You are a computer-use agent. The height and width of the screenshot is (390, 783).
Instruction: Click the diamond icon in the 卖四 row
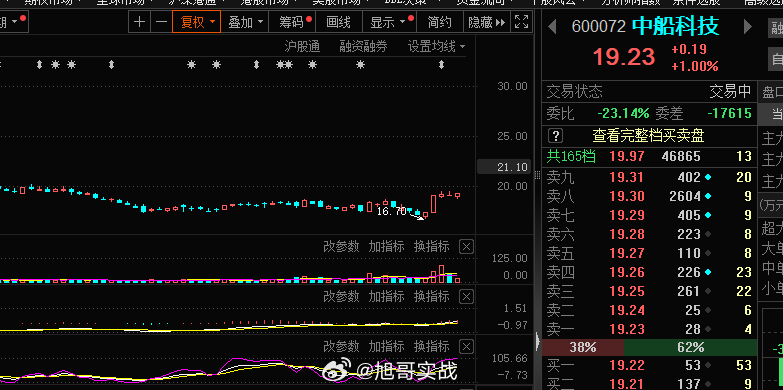[708, 272]
